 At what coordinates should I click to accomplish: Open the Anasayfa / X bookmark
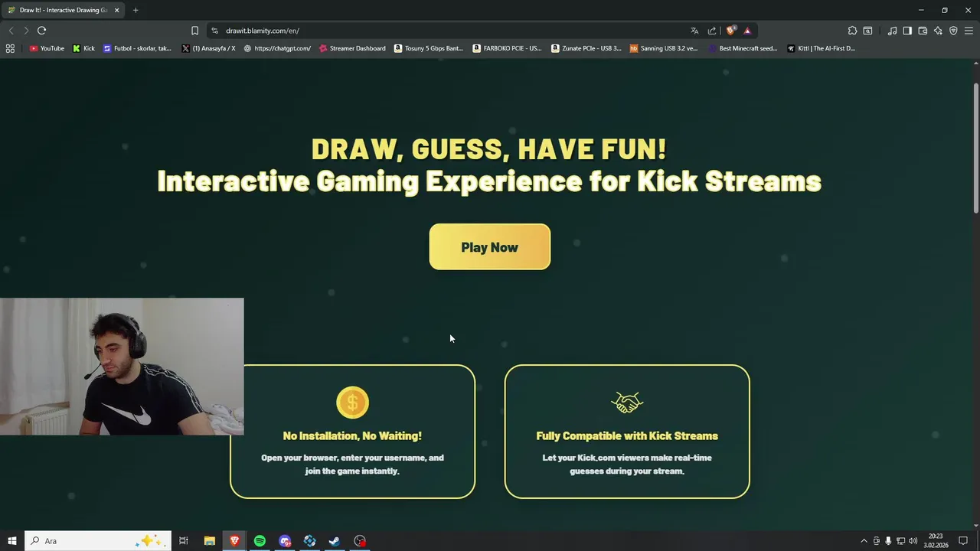(208, 48)
